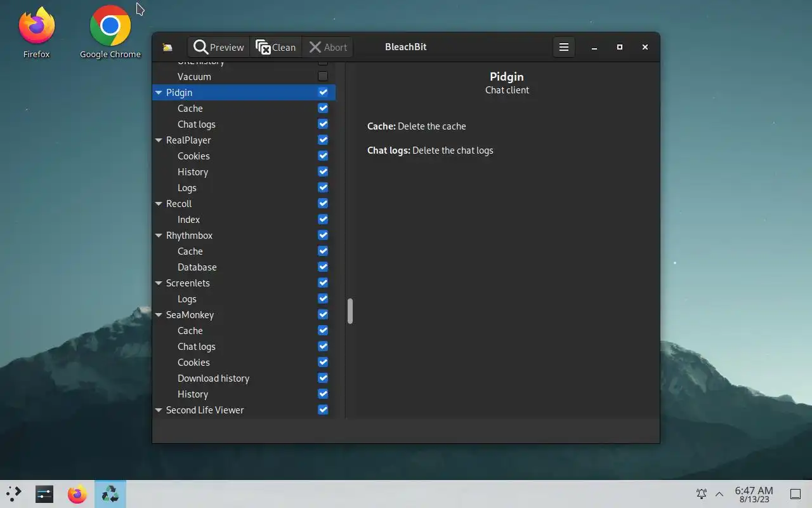Uncheck RealPlayer History checkbox
The height and width of the screenshot is (508, 812).
(323, 171)
